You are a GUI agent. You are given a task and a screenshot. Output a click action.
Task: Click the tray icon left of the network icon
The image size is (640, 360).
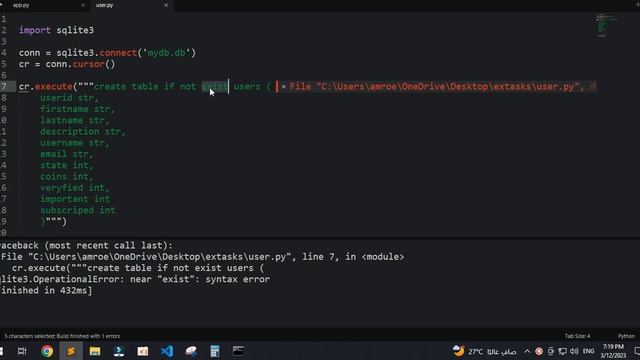coord(551,351)
